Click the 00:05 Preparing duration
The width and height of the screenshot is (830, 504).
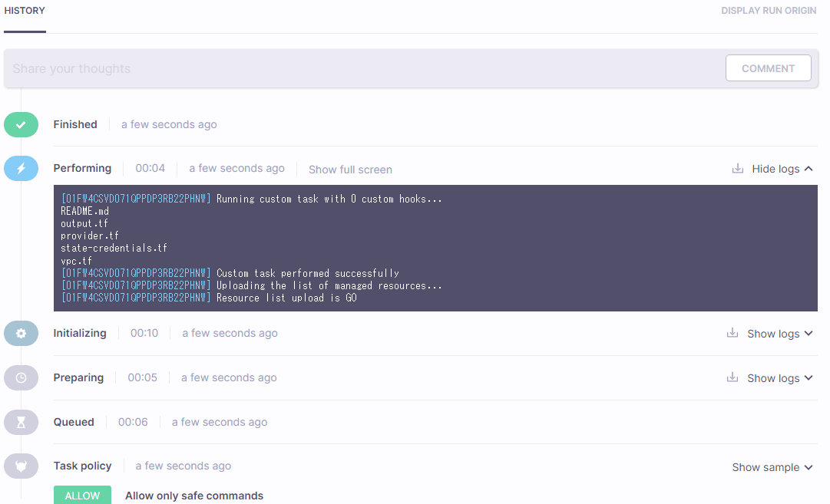tap(142, 377)
